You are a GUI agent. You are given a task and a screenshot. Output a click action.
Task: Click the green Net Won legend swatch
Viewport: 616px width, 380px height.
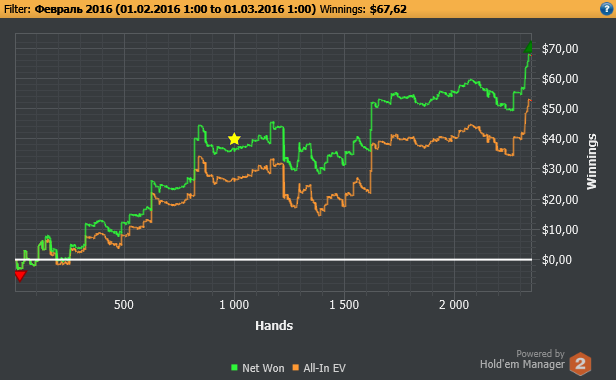tap(235, 368)
